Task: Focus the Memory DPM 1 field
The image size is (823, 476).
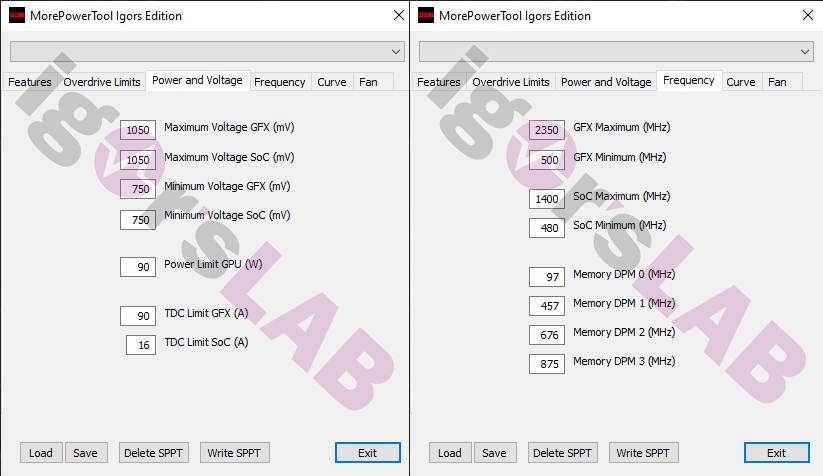Action: coord(547,306)
